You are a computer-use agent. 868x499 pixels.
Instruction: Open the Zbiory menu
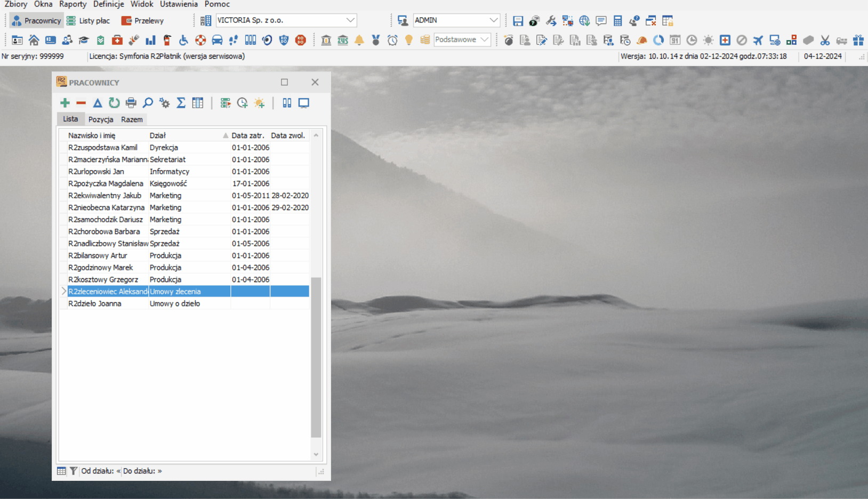pyautogui.click(x=16, y=4)
